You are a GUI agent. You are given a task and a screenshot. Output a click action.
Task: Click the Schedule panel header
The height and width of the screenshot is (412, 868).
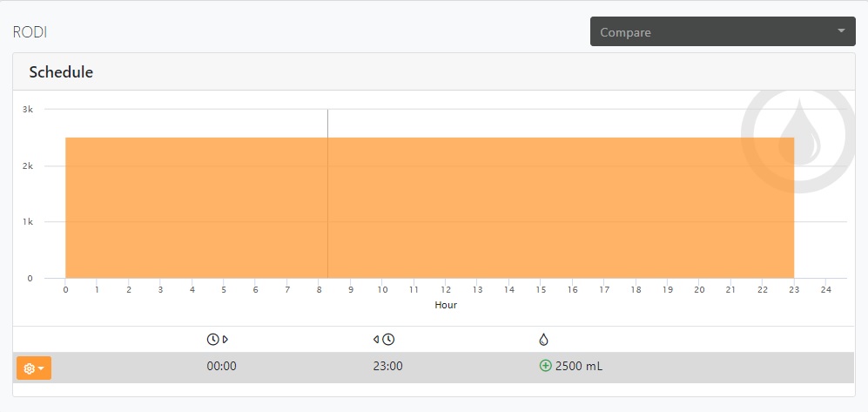pyautogui.click(x=434, y=72)
